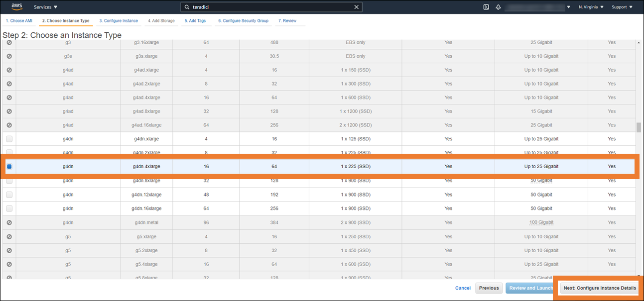Screen dimensions: 644x301
Task: Open the Support dropdown menu
Action: (x=622, y=7)
